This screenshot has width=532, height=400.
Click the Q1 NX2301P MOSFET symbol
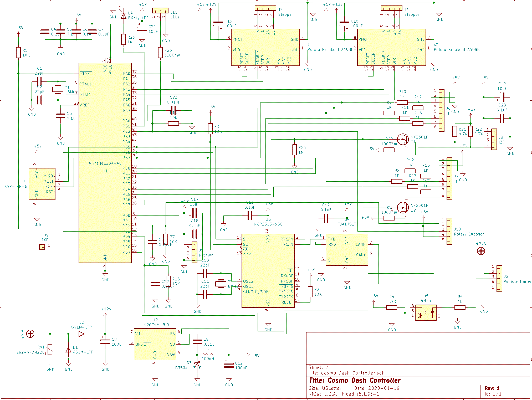click(x=403, y=139)
